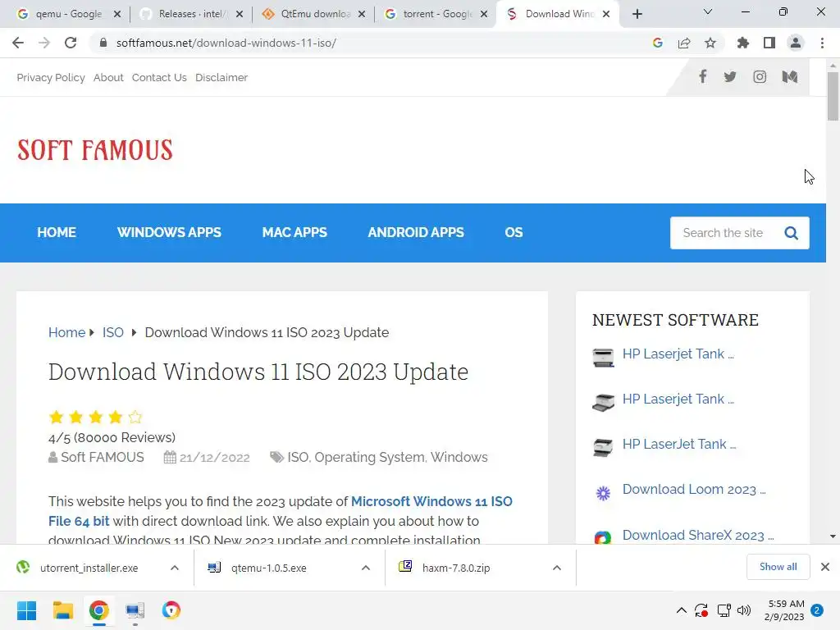This screenshot has width=840, height=630.
Task: Open utorrent_installer.exe downloaded file
Action: [x=89, y=568]
